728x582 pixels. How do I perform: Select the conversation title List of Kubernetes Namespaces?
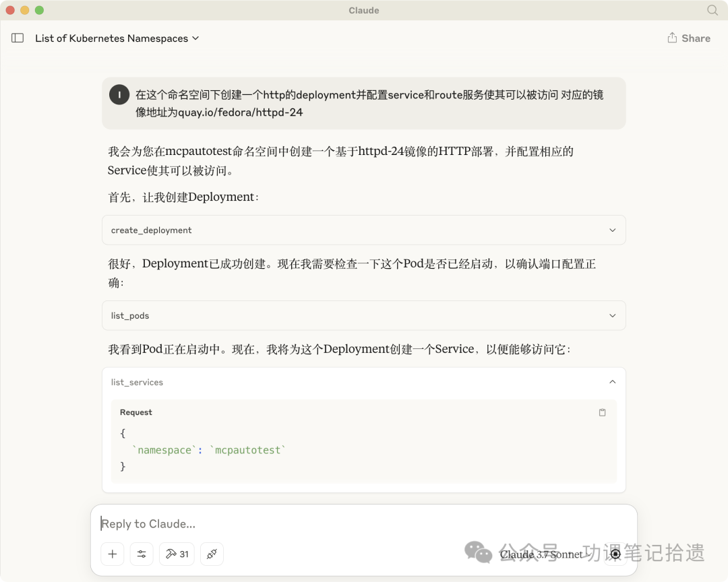tap(111, 38)
